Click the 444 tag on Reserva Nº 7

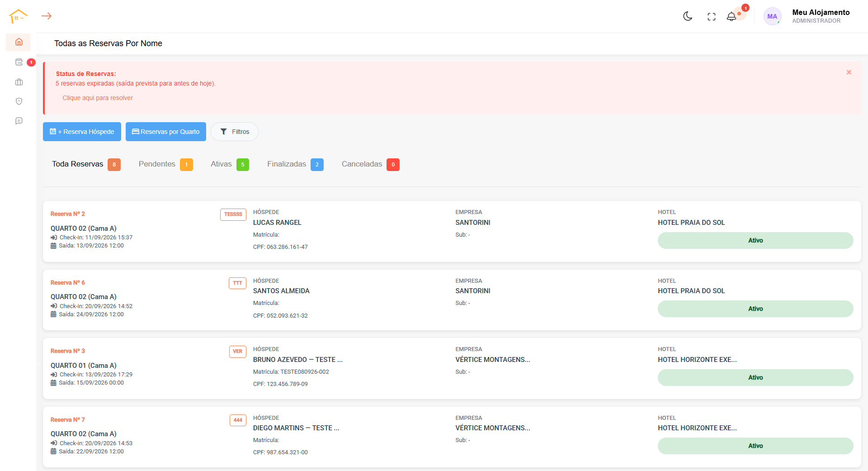click(238, 420)
